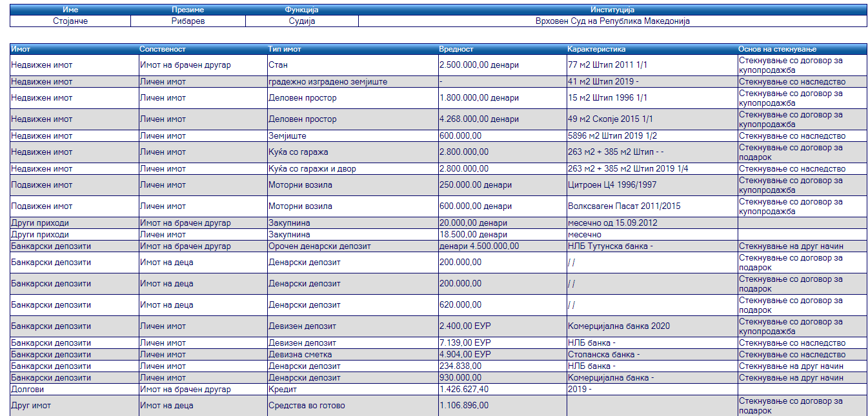This screenshot has width=868, height=416.
Task: Select the "Судија" function cell
Action: (x=302, y=21)
